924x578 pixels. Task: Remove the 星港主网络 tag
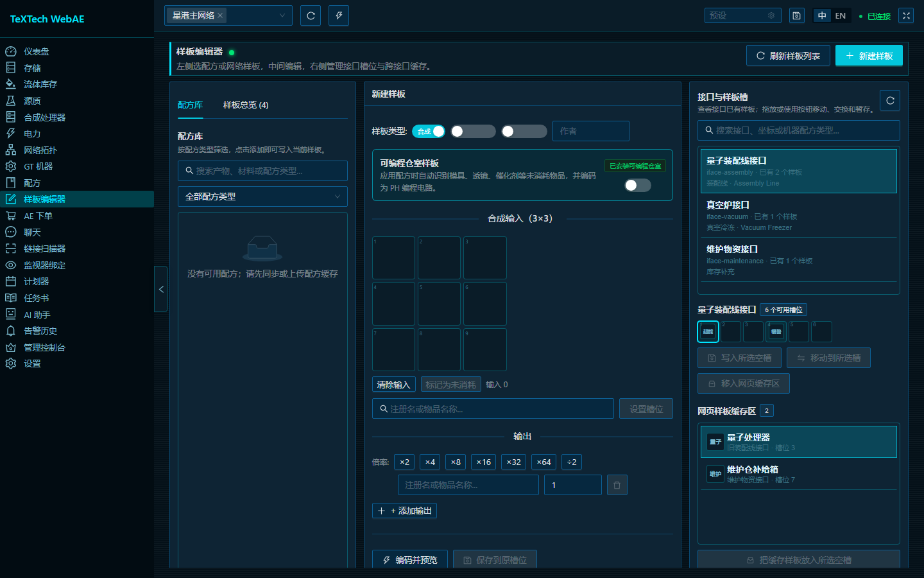pyautogui.click(x=220, y=15)
